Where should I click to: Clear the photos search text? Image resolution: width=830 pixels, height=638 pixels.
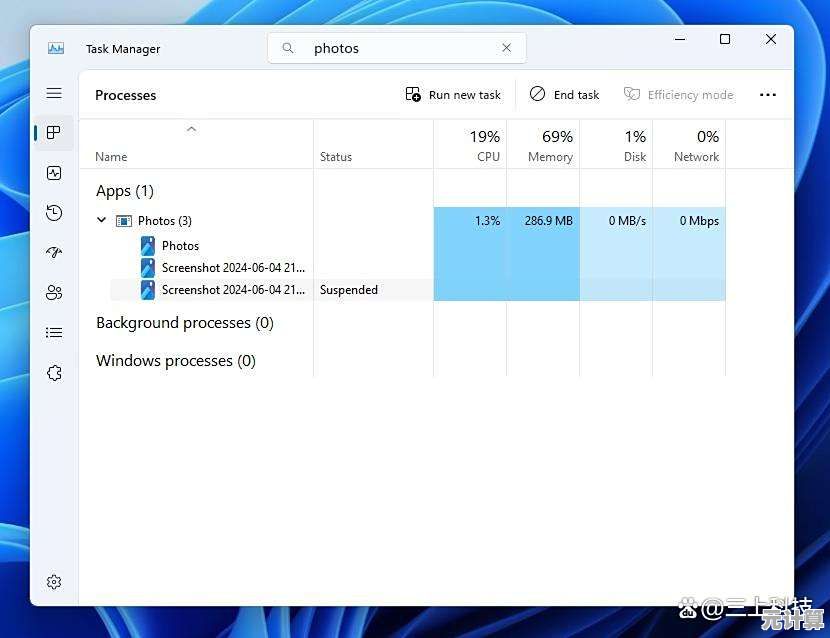[x=507, y=48]
